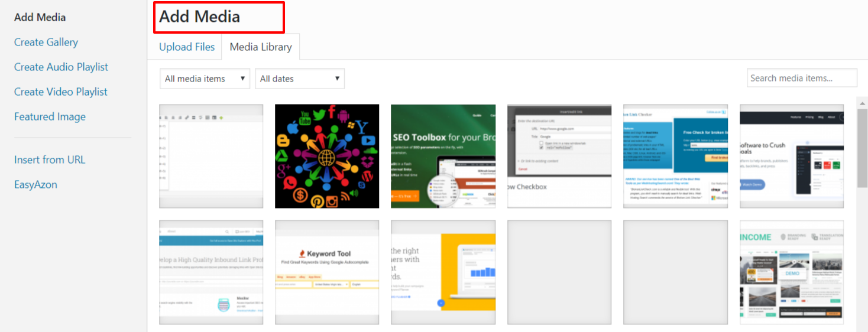This screenshot has width=868, height=332.
Task: Pick the SEO Toolbox green thumbnail
Action: pyautogui.click(x=443, y=156)
